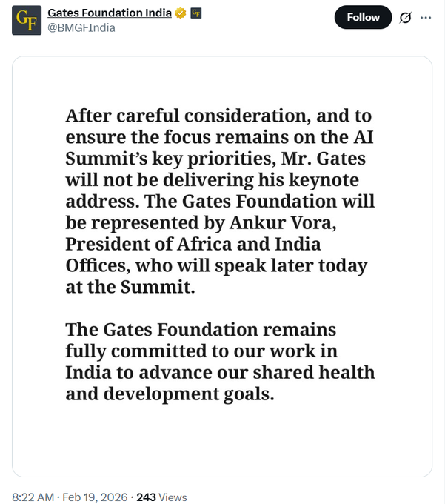Image resolution: width=445 pixels, height=504 pixels.
Task: Click the first paragraph starting 'After careful consideration'
Action: click(x=220, y=202)
